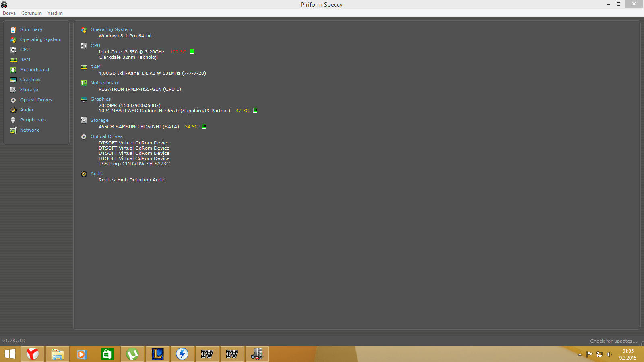644x362 pixels.
Task: Open League of Legends from the taskbar
Action: click(157, 354)
